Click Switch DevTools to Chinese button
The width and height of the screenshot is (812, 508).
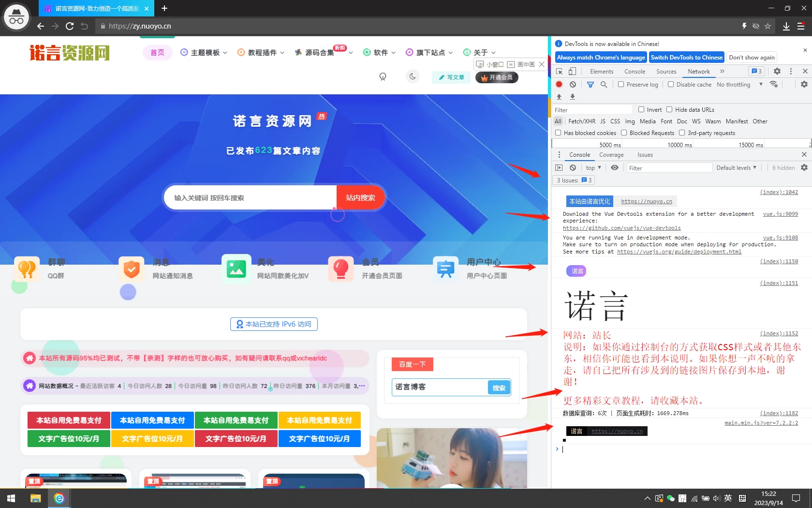(x=686, y=57)
